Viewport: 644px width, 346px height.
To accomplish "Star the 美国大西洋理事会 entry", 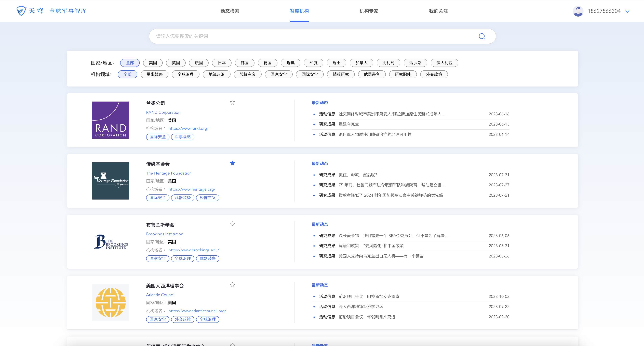I will 232,285.
